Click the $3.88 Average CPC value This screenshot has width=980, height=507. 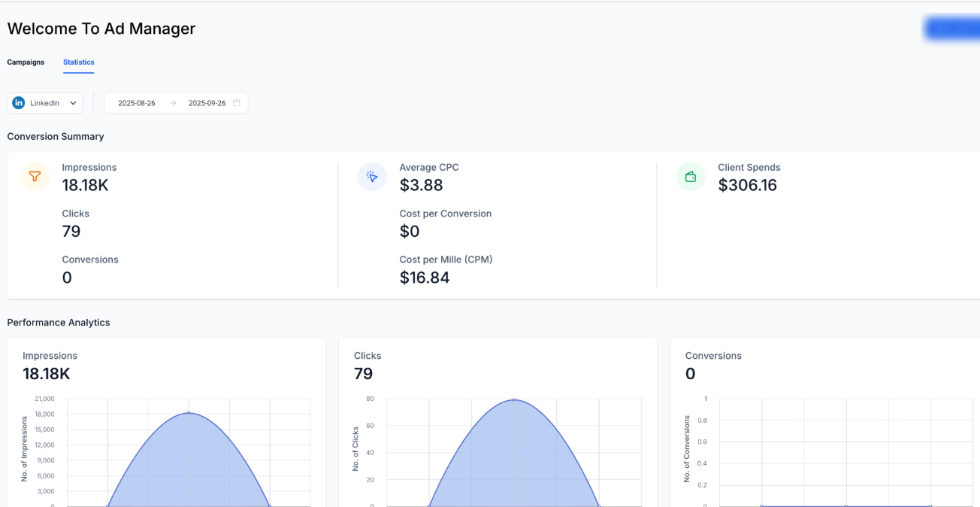point(421,185)
